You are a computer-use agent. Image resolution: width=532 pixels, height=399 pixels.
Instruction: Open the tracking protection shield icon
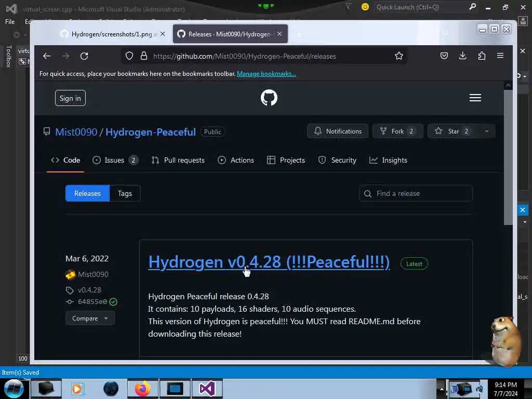(x=129, y=56)
